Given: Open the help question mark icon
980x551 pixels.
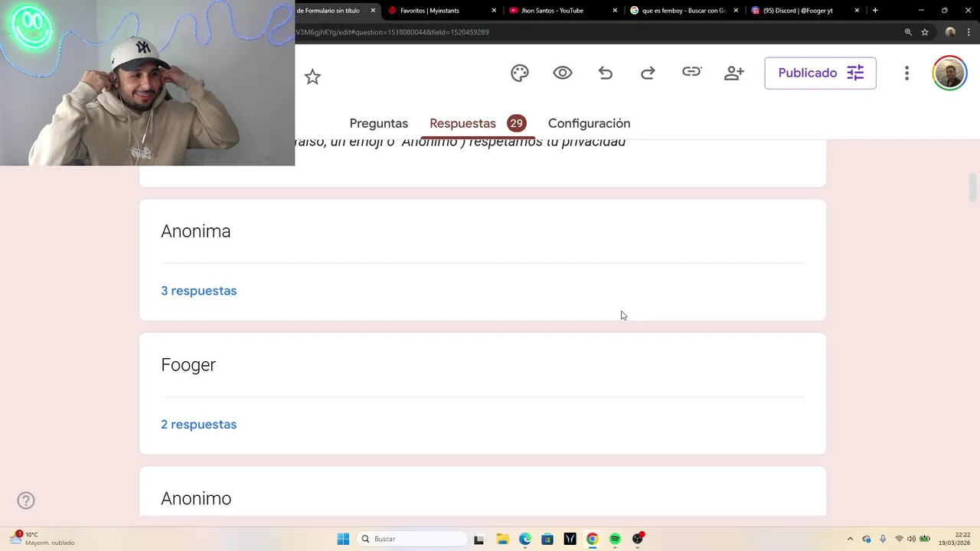Looking at the screenshot, I should click(x=26, y=500).
